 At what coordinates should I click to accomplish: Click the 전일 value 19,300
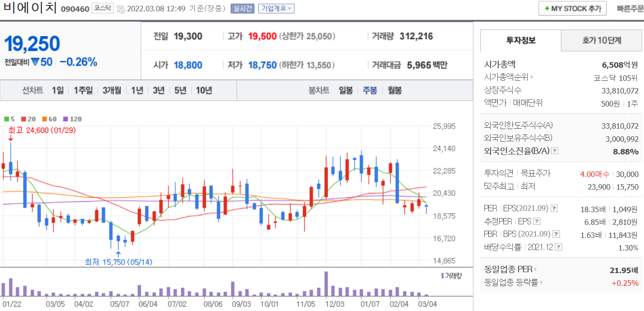coord(188,37)
